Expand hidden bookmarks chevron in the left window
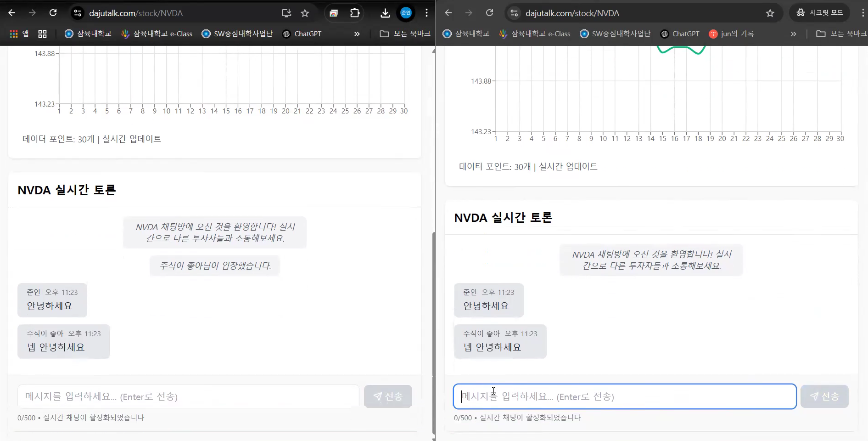This screenshot has width=868, height=441. [357, 34]
